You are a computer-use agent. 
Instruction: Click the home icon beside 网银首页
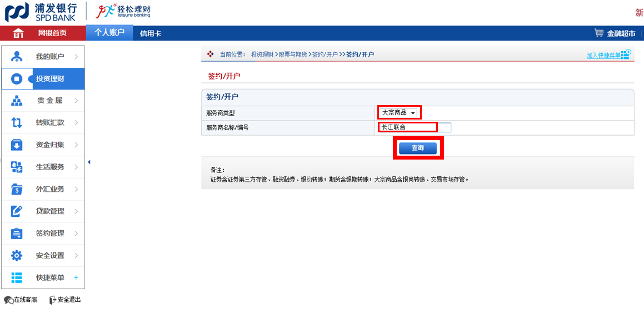18,33
